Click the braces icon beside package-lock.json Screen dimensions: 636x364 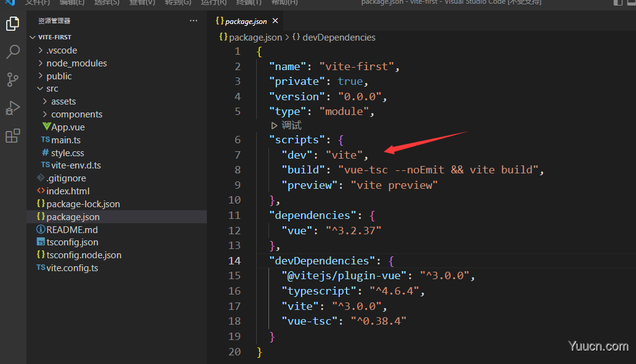click(41, 204)
